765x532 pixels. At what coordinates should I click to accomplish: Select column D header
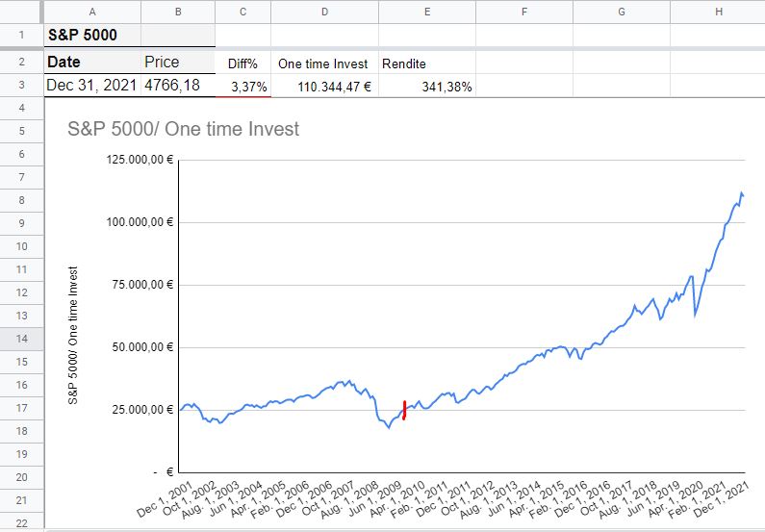point(324,12)
